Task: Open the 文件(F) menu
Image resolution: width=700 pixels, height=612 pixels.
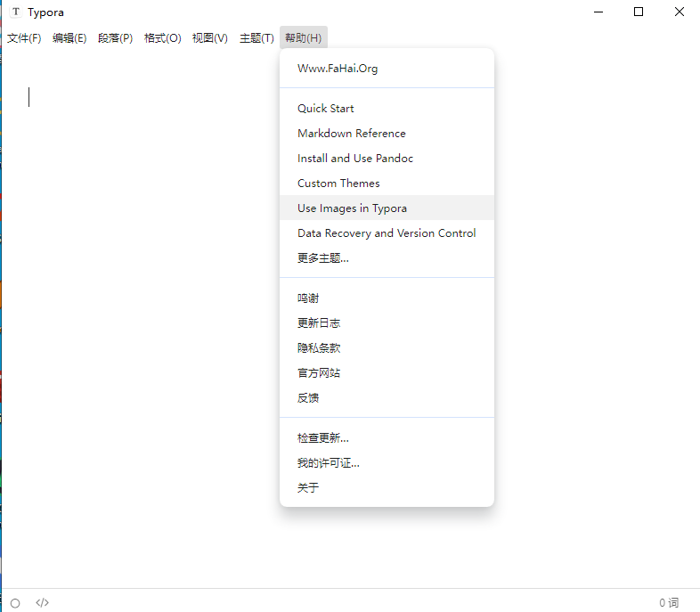Action: point(24,38)
